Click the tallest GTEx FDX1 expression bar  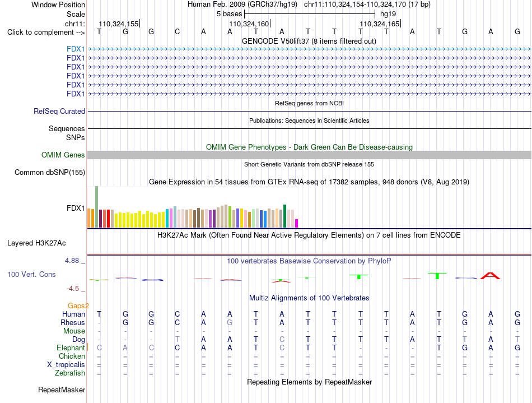[97, 206]
